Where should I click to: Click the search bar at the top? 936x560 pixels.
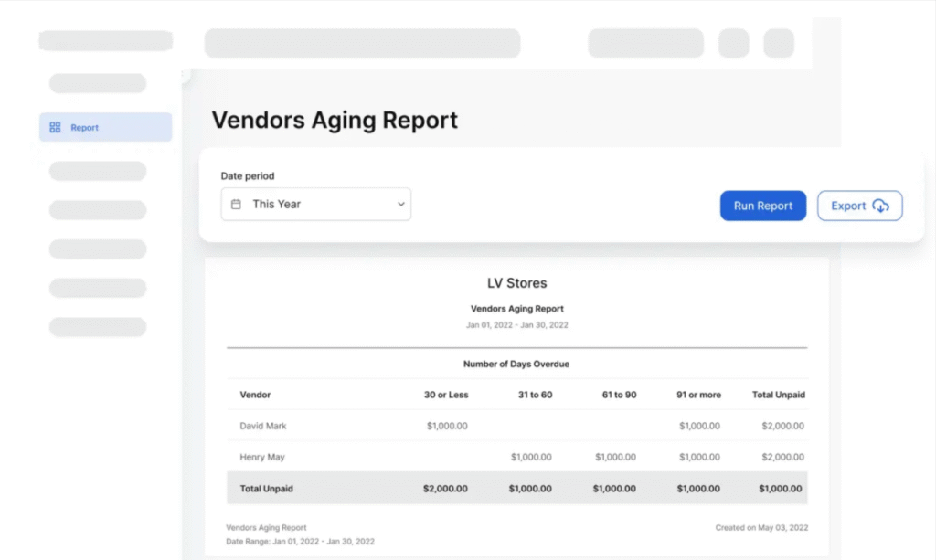(362, 43)
